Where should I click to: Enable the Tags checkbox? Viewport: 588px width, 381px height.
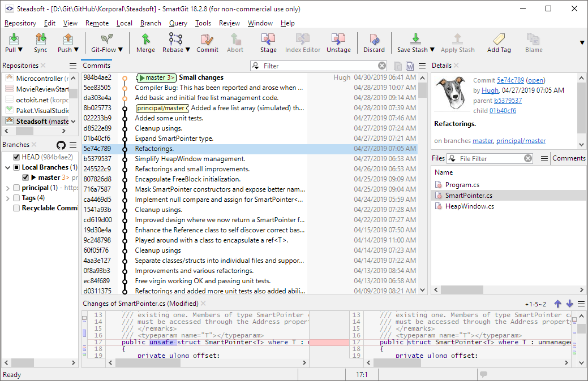15,197
